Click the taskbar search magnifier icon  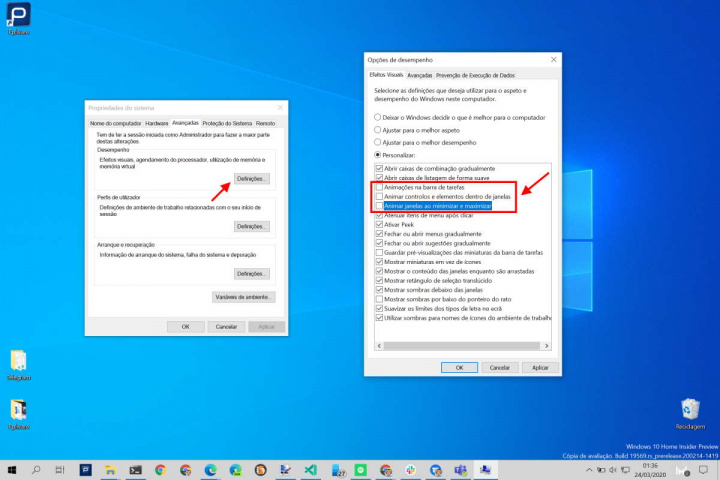click(37, 469)
